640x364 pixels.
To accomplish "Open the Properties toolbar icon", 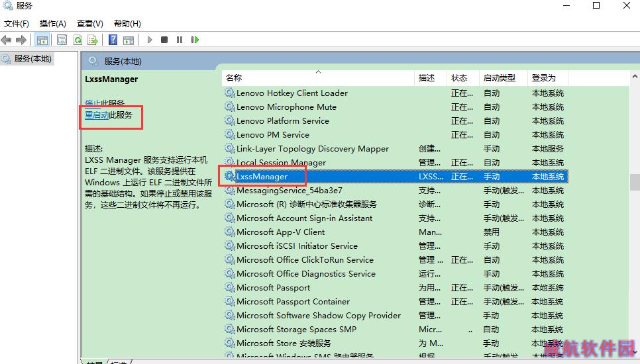I will click(x=62, y=40).
